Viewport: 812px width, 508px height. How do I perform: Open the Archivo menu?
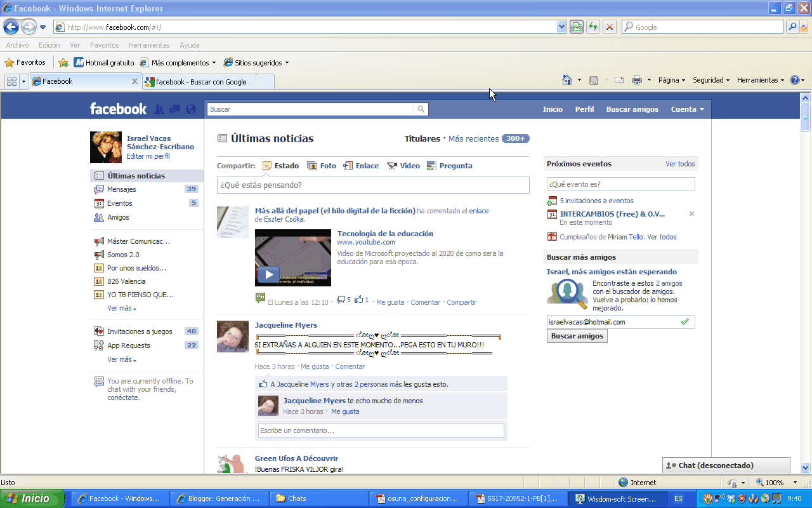coord(18,45)
